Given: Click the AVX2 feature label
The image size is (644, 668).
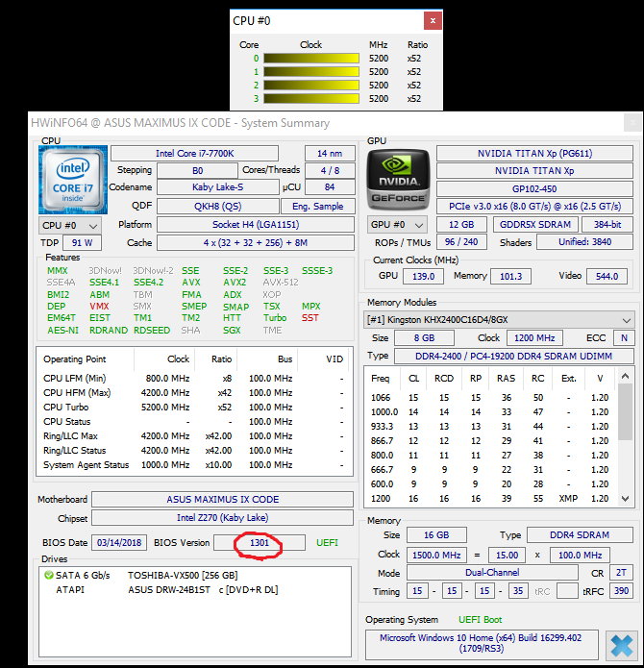Looking at the screenshot, I should [235, 283].
